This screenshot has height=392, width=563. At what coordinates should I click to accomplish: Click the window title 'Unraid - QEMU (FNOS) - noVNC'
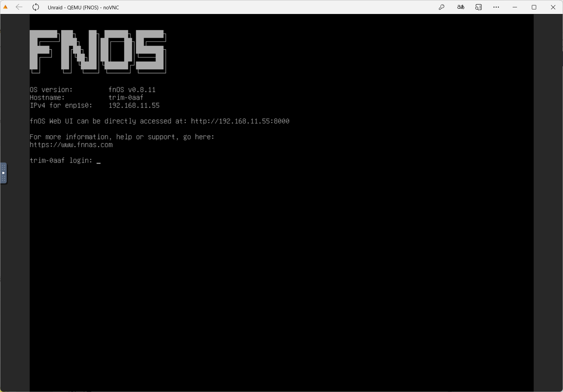tap(83, 7)
